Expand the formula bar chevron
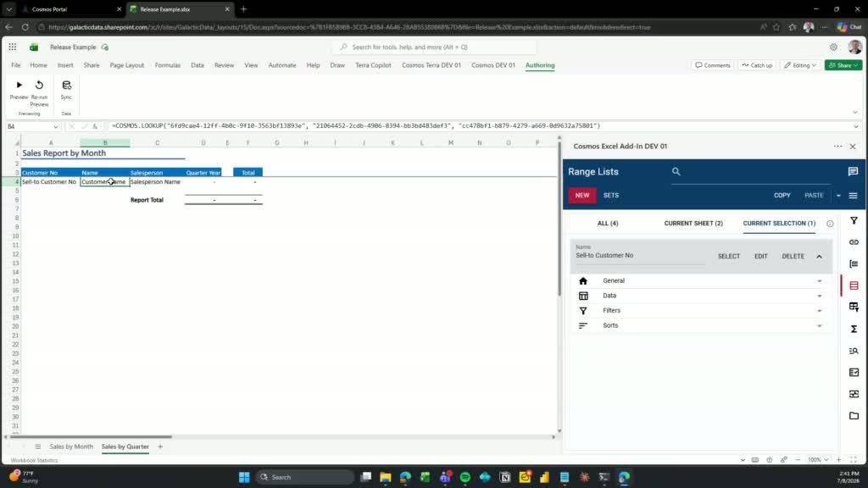 coord(856,126)
